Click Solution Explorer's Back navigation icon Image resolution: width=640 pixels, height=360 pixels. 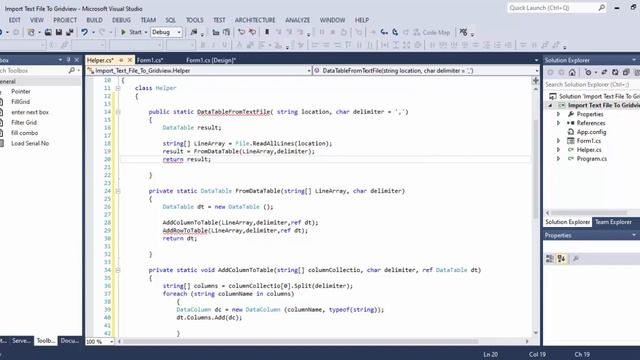point(550,72)
